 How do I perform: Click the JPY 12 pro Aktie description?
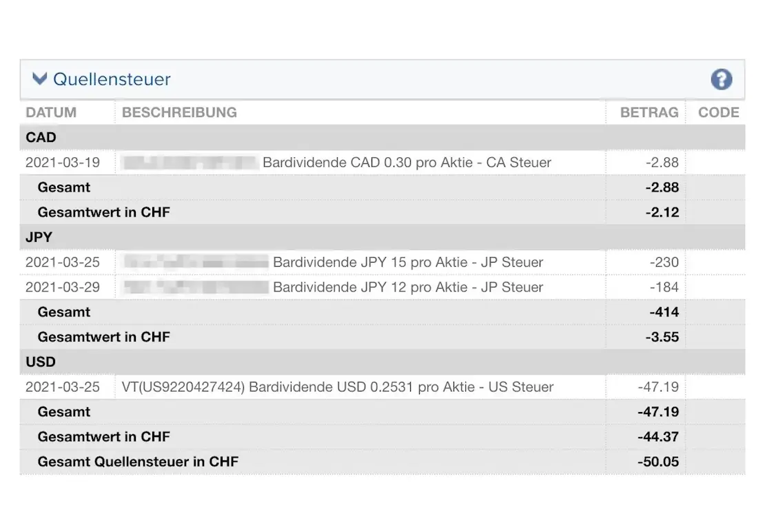point(408,287)
